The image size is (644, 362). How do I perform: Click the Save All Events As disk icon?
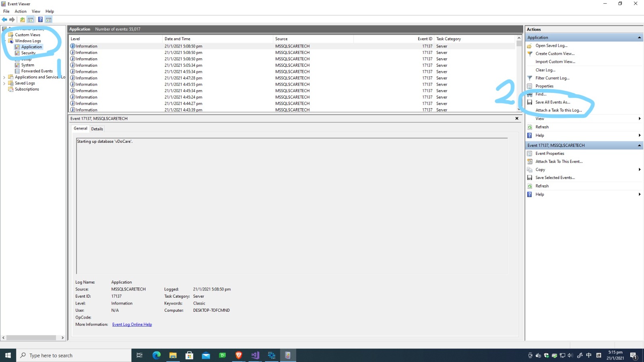click(x=530, y=102)
